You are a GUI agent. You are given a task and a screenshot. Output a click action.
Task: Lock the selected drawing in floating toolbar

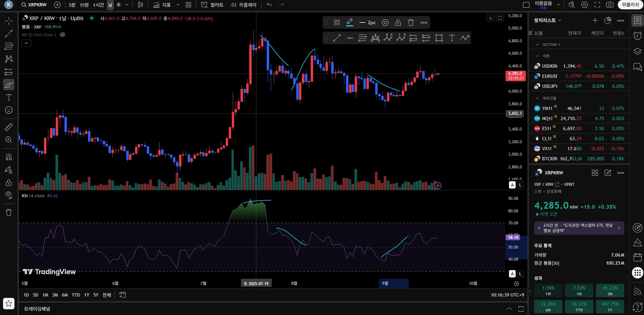[398, 22]
